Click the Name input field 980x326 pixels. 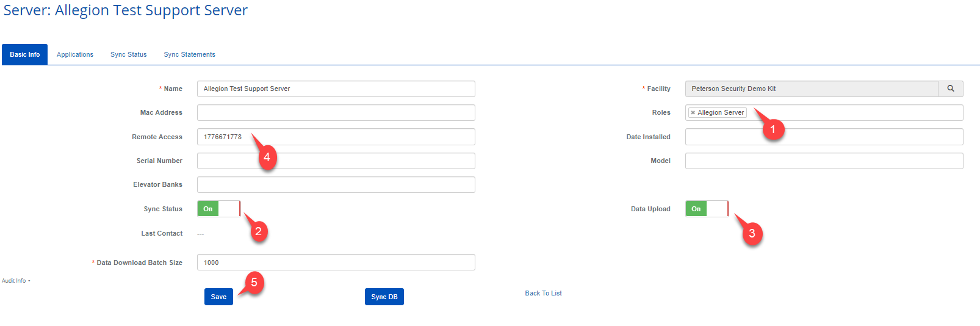(x=336, y=89)
